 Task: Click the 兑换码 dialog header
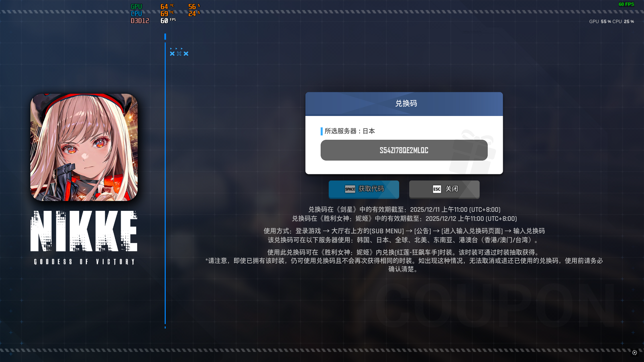[x=404, y=104]
